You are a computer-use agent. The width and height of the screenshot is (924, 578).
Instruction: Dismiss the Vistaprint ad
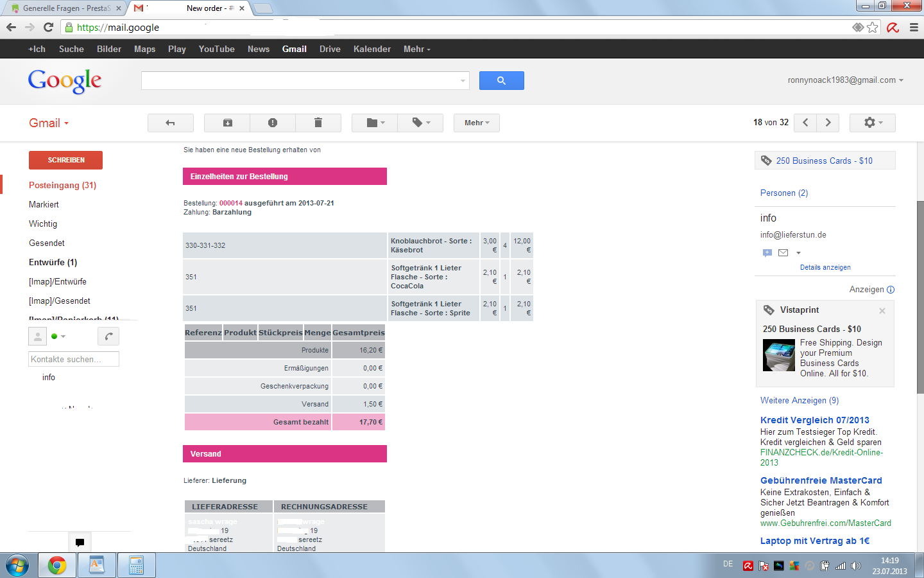(882, 311)
